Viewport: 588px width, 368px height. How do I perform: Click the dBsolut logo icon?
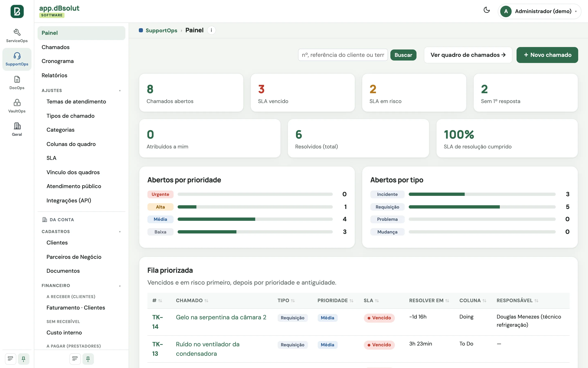(x=17, y=11)
